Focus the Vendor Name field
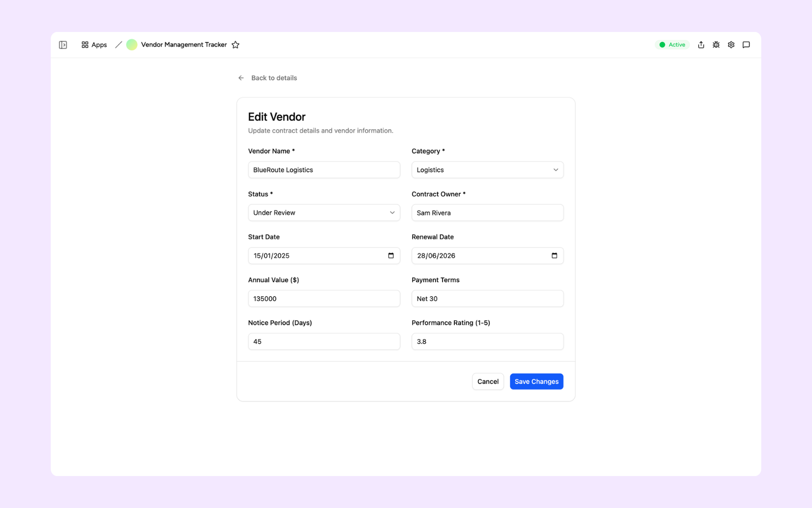812x508 pixels. click(x=324, y=170)
